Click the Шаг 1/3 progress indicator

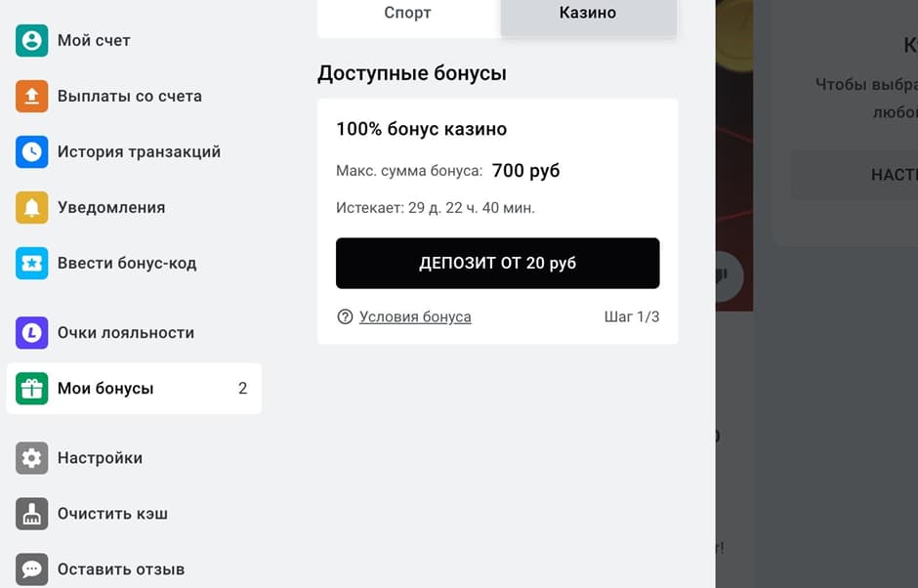pyautogui.click(x=632, y=316)
